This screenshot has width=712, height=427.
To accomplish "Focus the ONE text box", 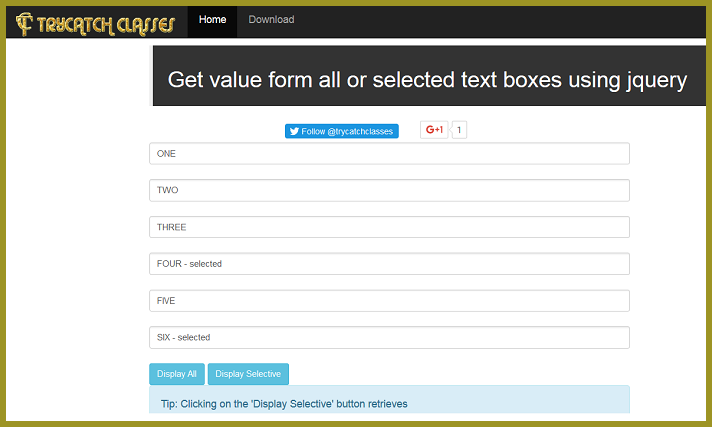I will pos(389,154).
